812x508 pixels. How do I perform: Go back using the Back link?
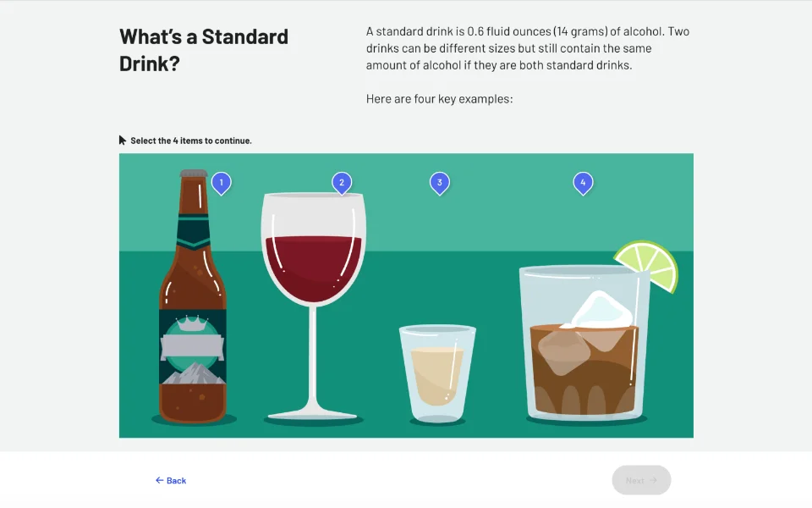[x=171, y=480]
